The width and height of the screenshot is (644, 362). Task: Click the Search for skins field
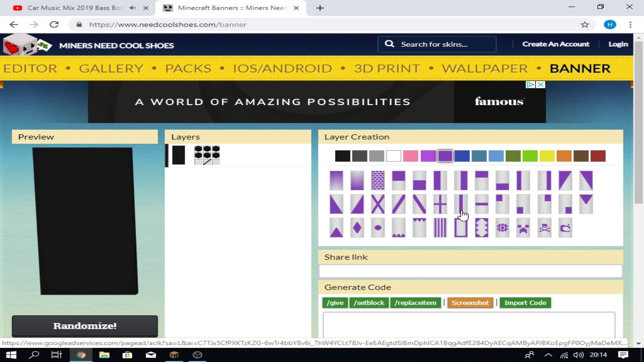point(437,44)
